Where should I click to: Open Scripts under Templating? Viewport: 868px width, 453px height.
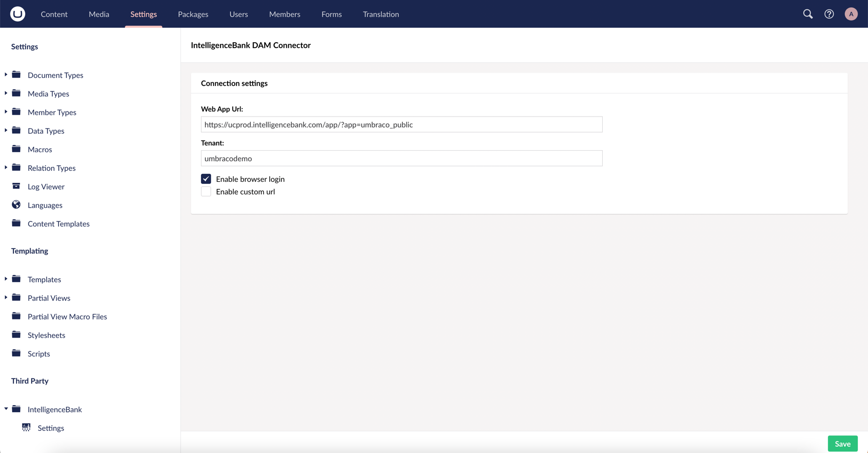tap(39, 354)
